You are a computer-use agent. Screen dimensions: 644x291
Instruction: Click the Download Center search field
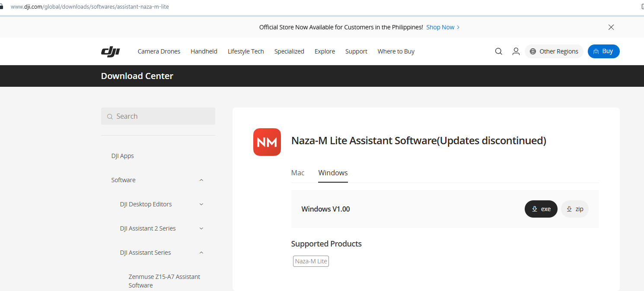click(158, 116)
